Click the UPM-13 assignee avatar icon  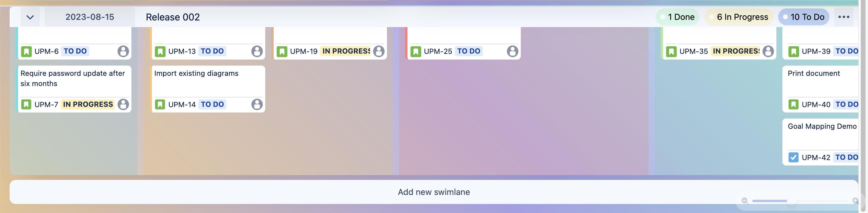coord(257,51)
